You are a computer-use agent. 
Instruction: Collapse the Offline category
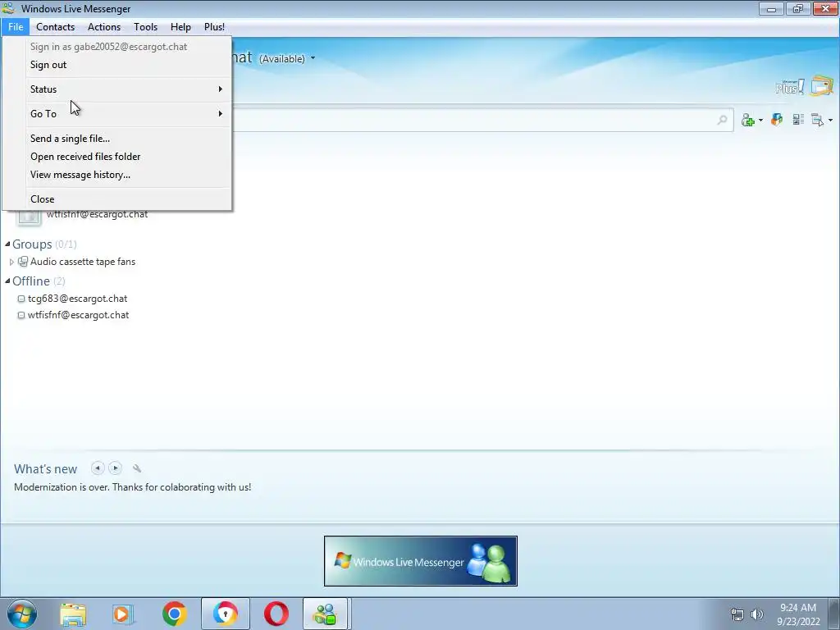[7, 281]
